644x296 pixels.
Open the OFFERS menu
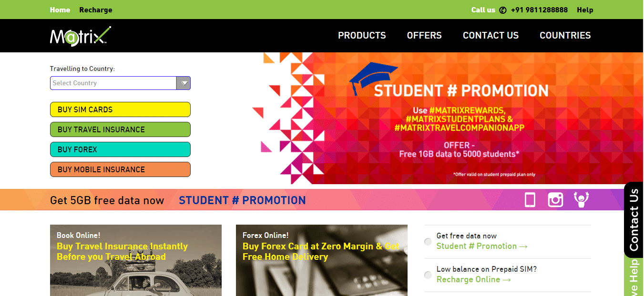point(424,36)
